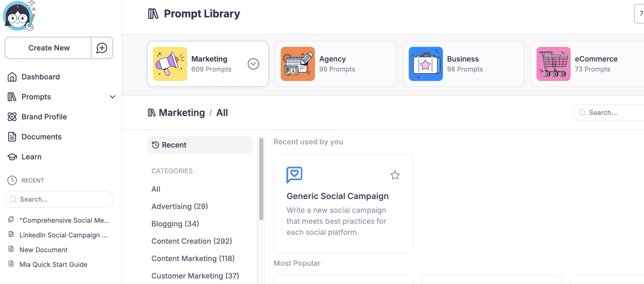Click the category list vertical scrollbar
Image resolution: width=644 pixels, height=284 pixels.
pyautogui.click(x=261, y=179)
